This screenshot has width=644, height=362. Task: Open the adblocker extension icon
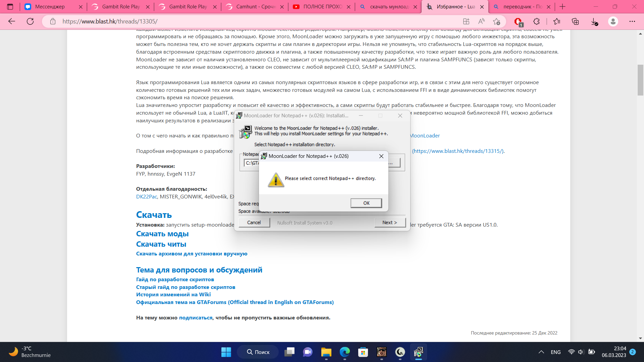(518, 21)
